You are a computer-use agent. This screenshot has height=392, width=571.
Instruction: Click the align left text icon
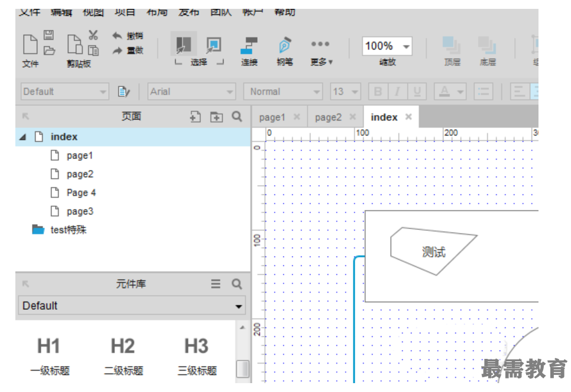[520, 92]
